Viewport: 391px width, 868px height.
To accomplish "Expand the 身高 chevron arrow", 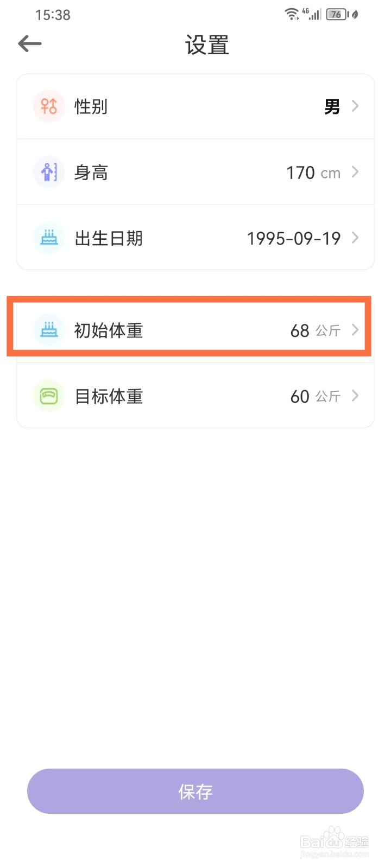I will (355, 172).
